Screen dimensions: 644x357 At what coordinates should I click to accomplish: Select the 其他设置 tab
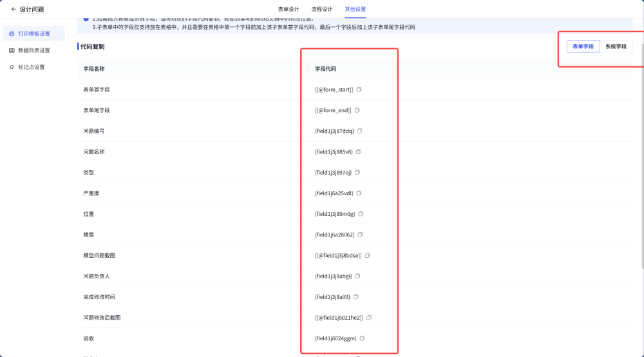(355, 9)
